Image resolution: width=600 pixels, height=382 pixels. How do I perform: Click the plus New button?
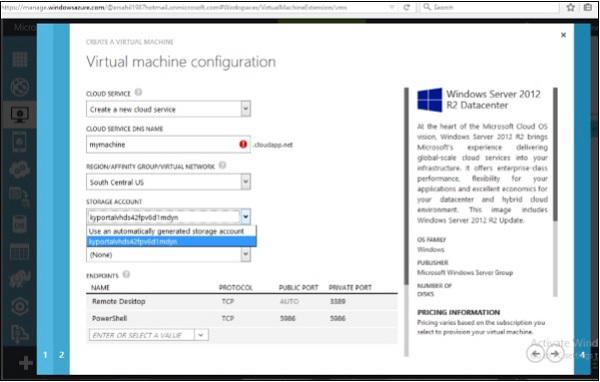(26, 362)
